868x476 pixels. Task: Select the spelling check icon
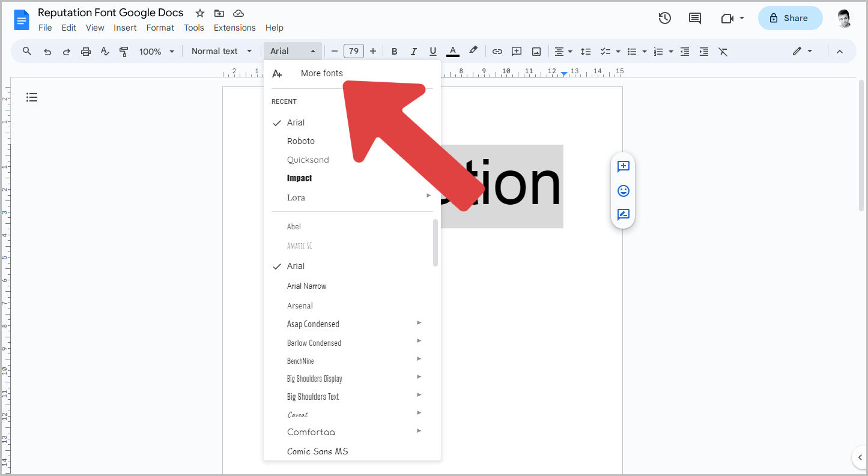[105, 51]
